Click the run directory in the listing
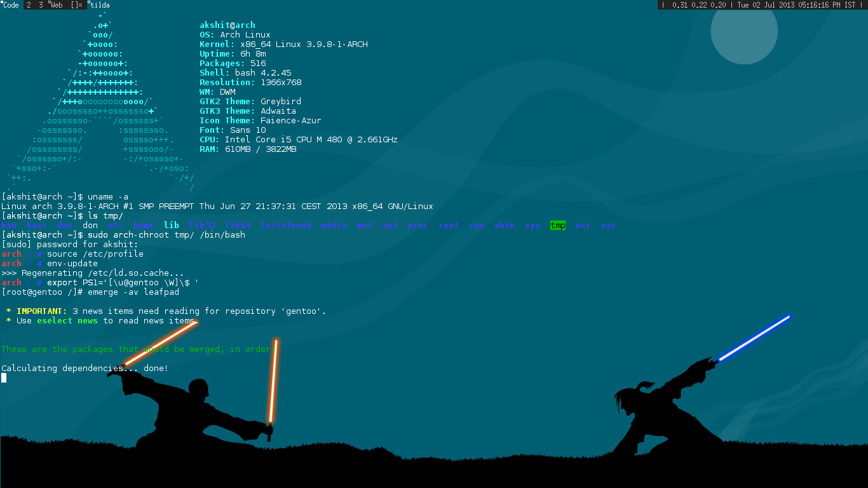Screen dimensions: 868x488 click(x=477, y=226)
